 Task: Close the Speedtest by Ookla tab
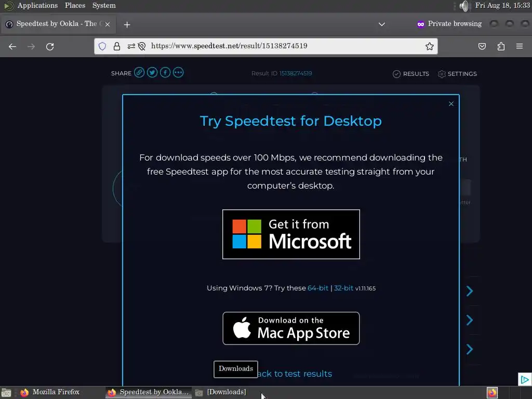108,24
